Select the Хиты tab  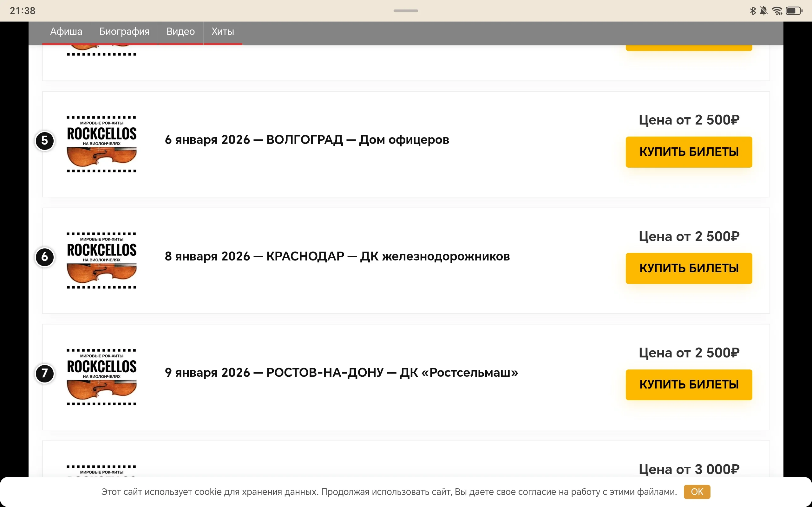[223, 31]
